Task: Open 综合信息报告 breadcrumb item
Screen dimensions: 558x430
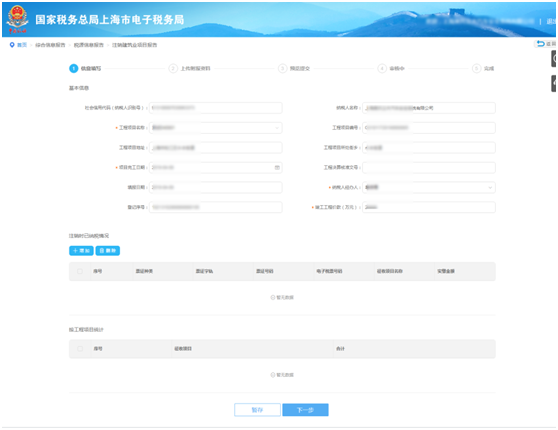Action: point(50,45)
